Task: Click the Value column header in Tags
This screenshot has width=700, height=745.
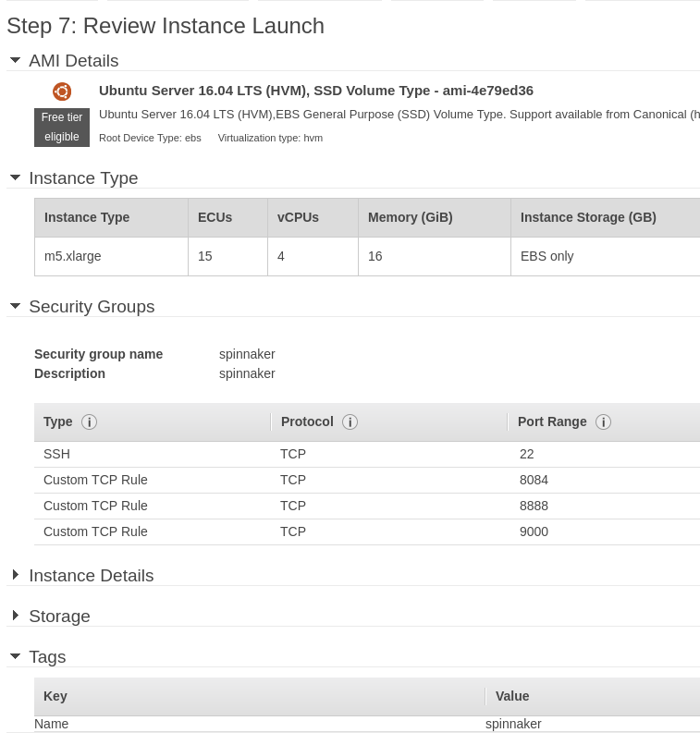Action: coord(512,696)
